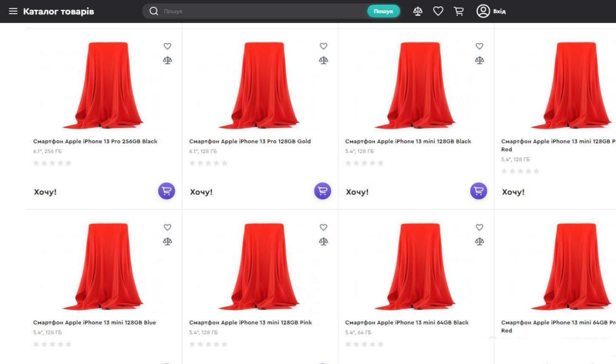Click '6.1", 256 ГБ' specification text
616x364 pixels.
coord(47,151)
